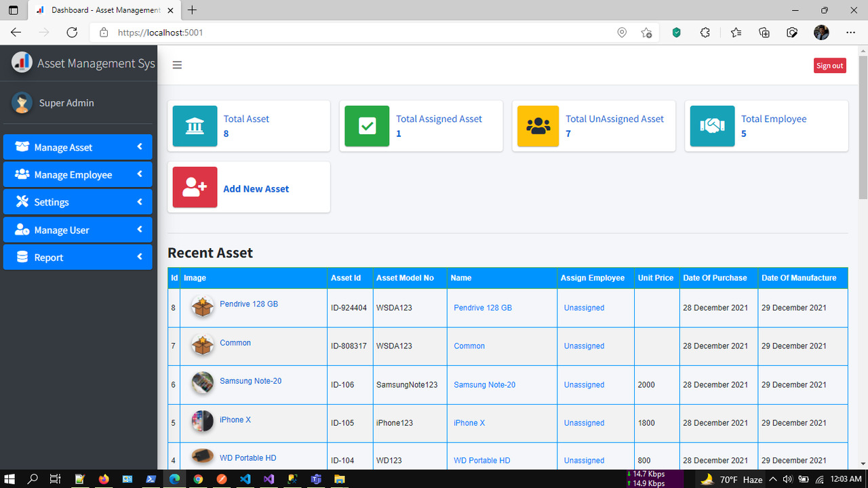Screen dimensions: 868x488
Task: Click the Add New Asset link text
Action: [256, 189]
